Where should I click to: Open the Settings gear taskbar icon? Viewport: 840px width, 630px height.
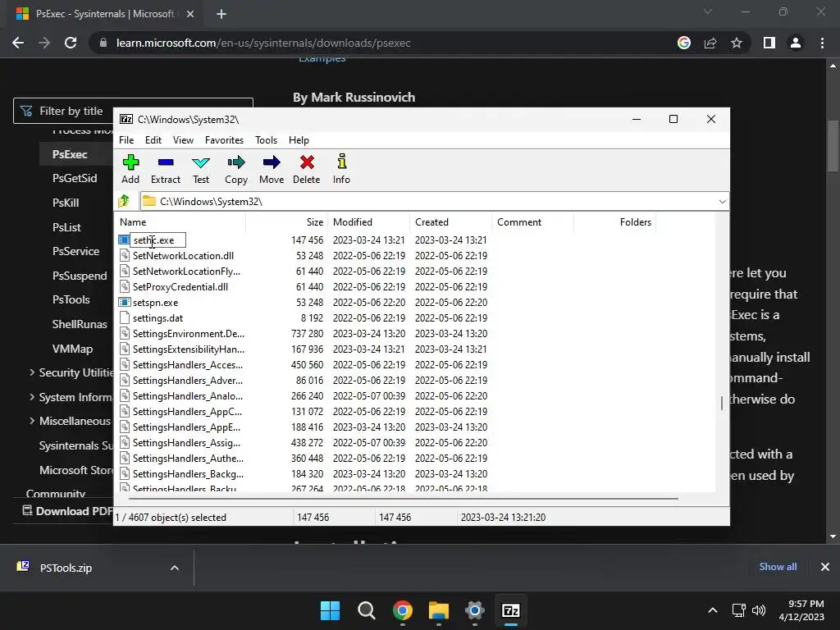(475, 610)
